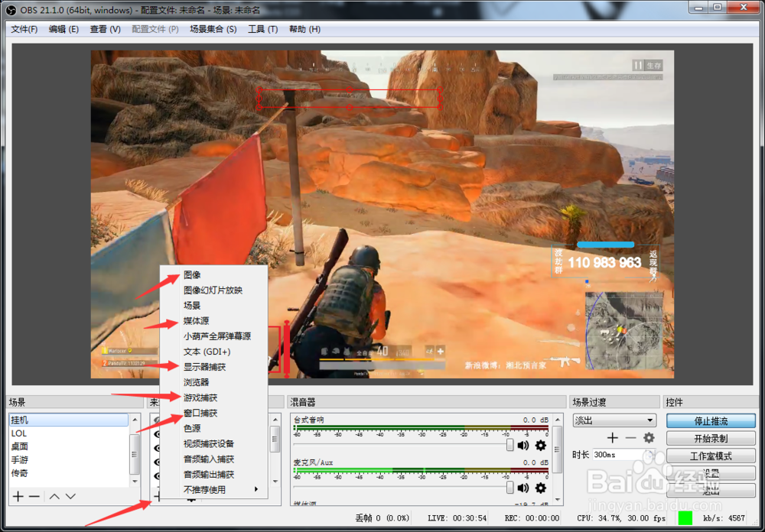Open the greyed 配置文件(P) menu

155,29
